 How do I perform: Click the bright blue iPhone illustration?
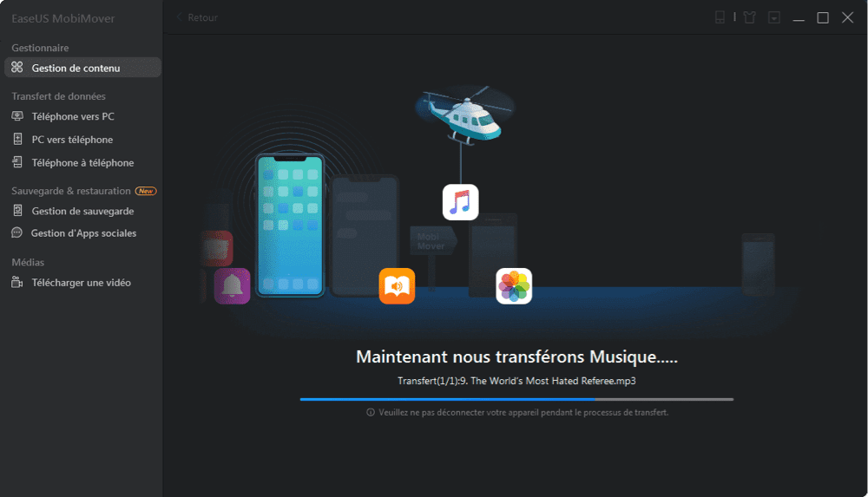point(290,226)
